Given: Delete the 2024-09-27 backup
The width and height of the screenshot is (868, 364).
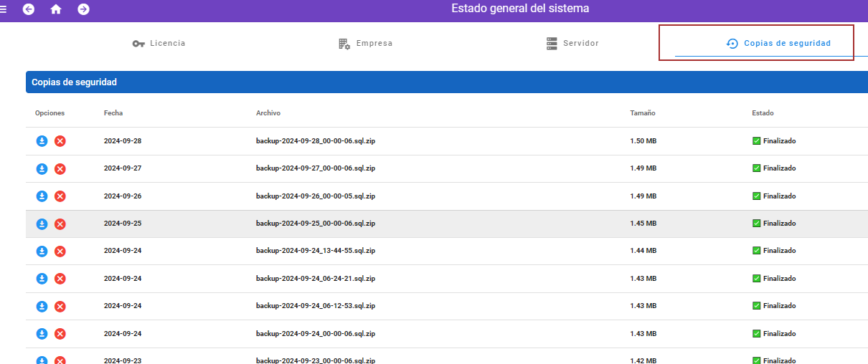Looking at the screenshot, I should 60,168.
